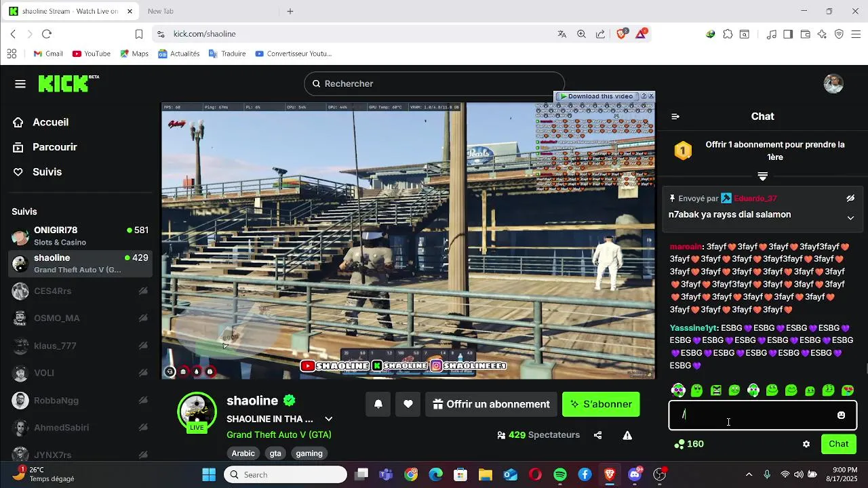
Task: Click the shaoline channel avatar with LIVE badge
Action: click(197, 411)
